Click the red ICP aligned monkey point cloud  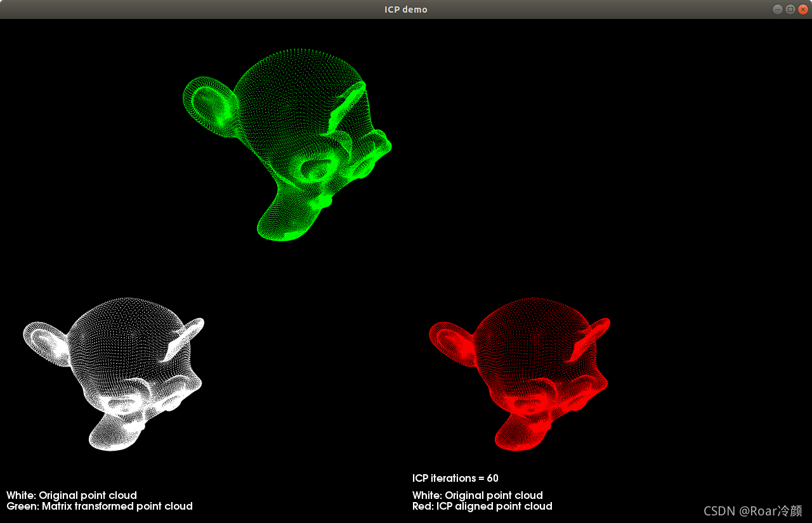click(x=520, y=374)
